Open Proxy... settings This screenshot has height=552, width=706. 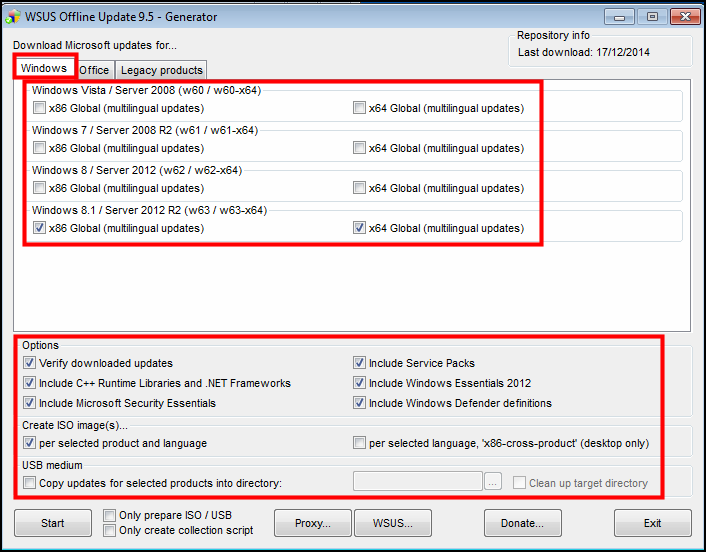312,523
